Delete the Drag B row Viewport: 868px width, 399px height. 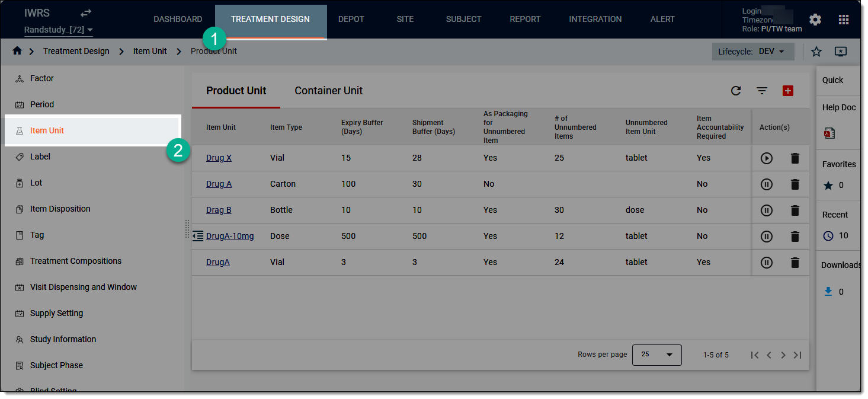pos(795,210)
